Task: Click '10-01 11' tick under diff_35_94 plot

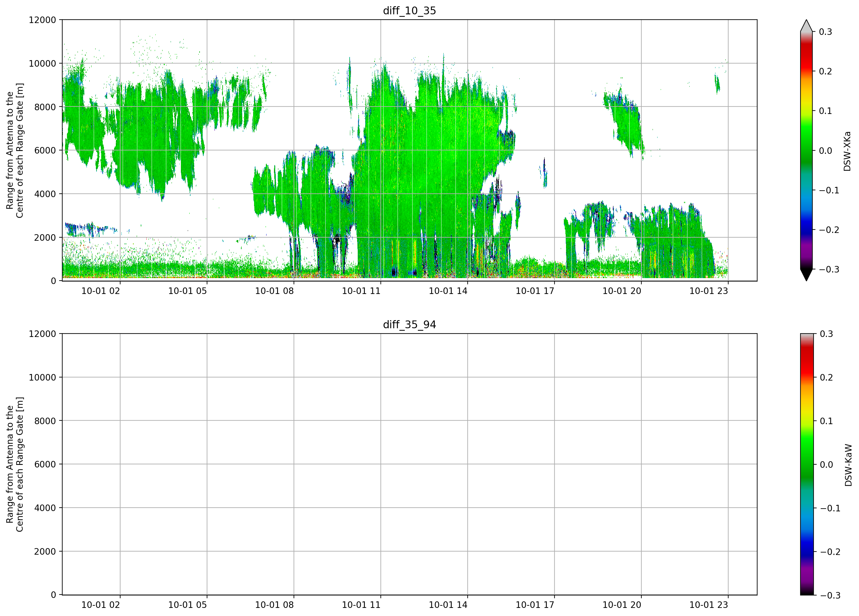Action: (x=361, y=605)
